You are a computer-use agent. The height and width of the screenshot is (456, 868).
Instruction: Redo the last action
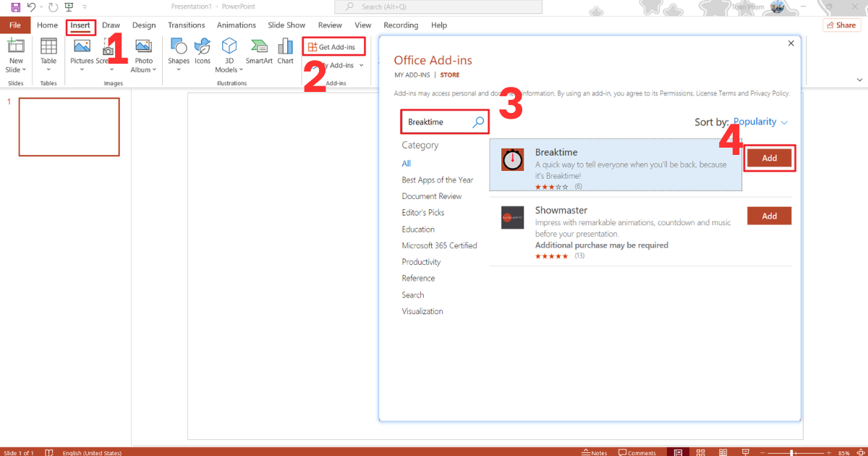[x=53, y=7]
